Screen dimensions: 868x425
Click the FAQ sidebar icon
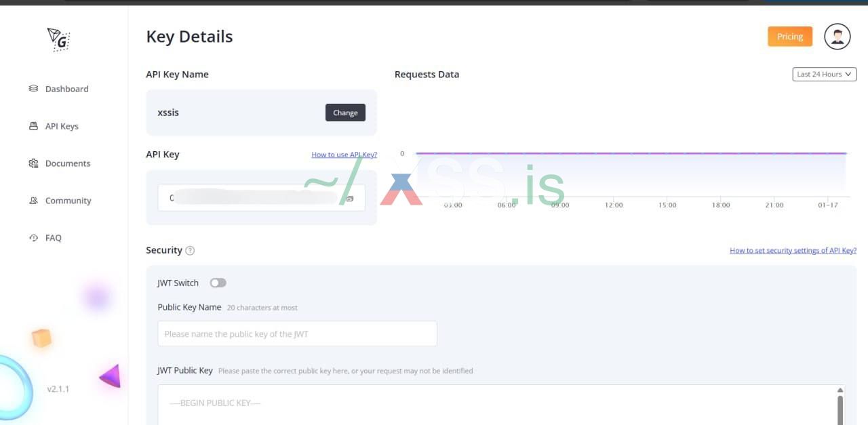[33, 238]
